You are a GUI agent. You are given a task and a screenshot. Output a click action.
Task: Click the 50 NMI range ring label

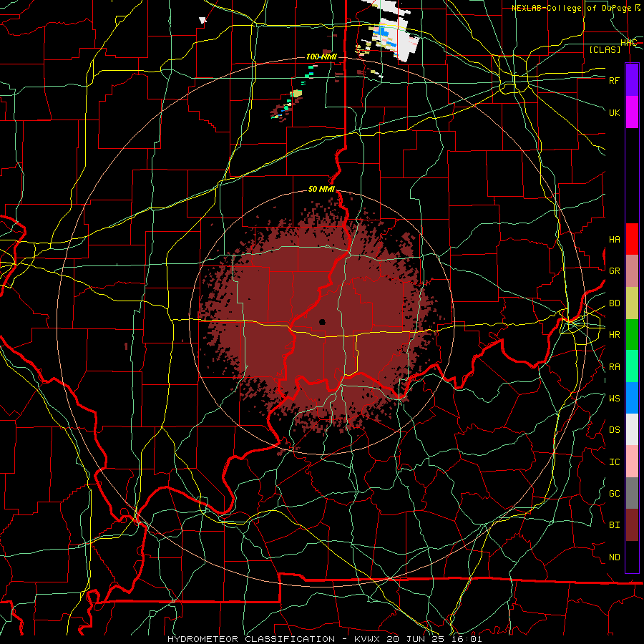(321, 190)
